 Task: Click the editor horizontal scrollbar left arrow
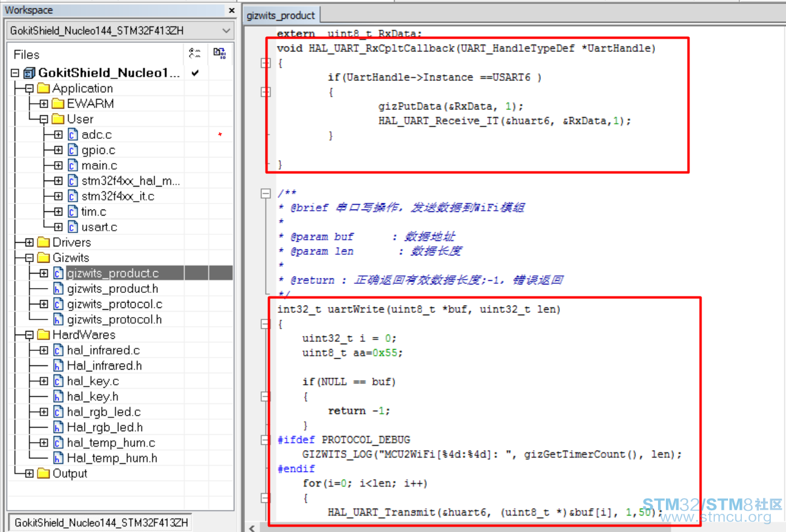pos(251,527)
